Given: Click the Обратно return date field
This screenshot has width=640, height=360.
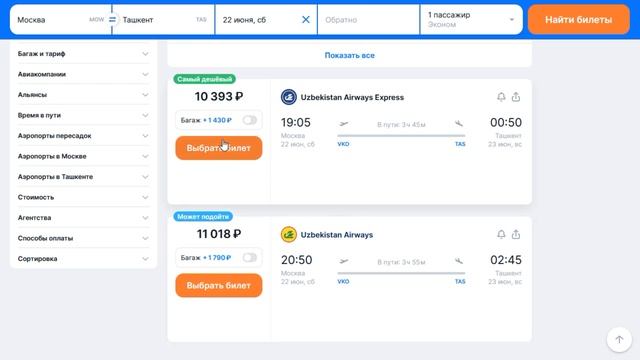Looking at the screenshot, I should pos(369,20).
